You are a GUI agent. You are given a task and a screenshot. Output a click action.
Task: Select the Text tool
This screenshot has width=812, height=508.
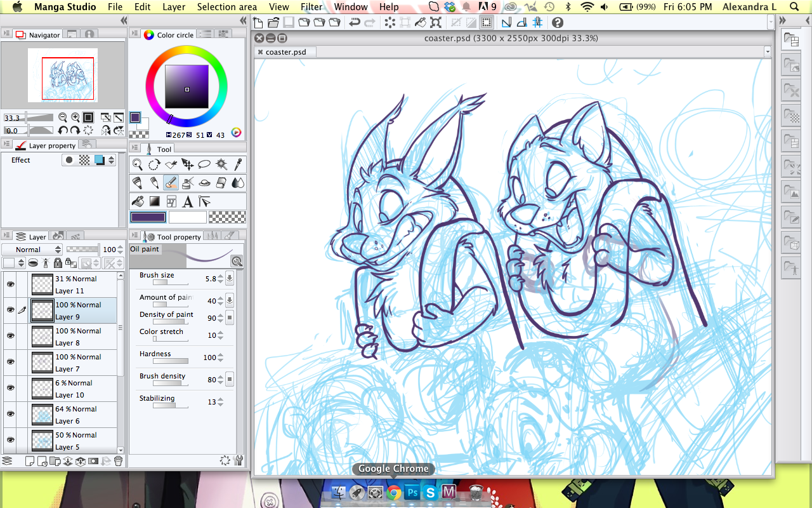point(188,202)
